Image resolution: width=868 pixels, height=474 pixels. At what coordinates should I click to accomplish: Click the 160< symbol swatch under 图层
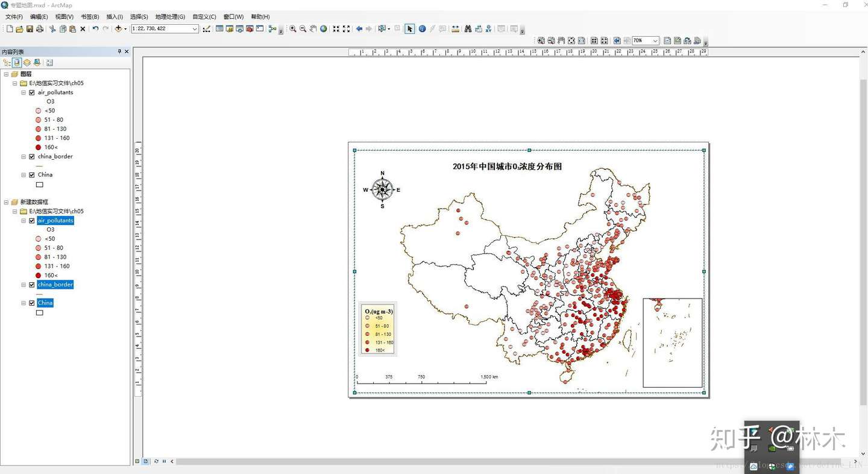tap(39, 147)
